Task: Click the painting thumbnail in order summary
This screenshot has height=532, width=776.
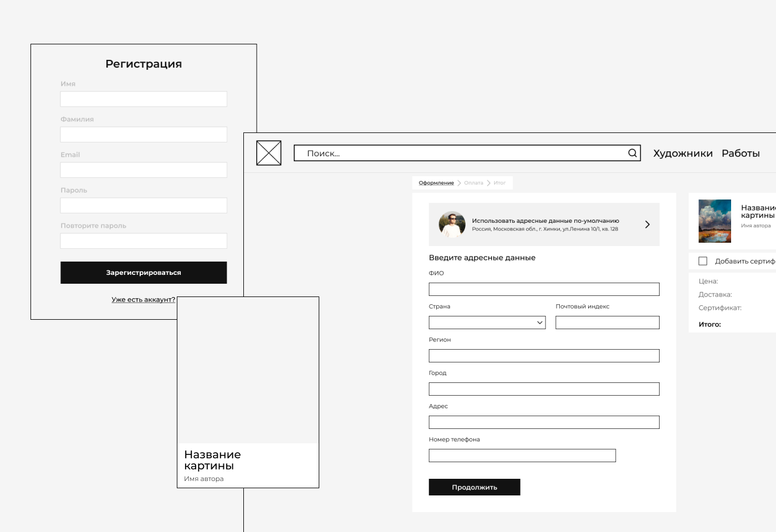Action: 714,221
